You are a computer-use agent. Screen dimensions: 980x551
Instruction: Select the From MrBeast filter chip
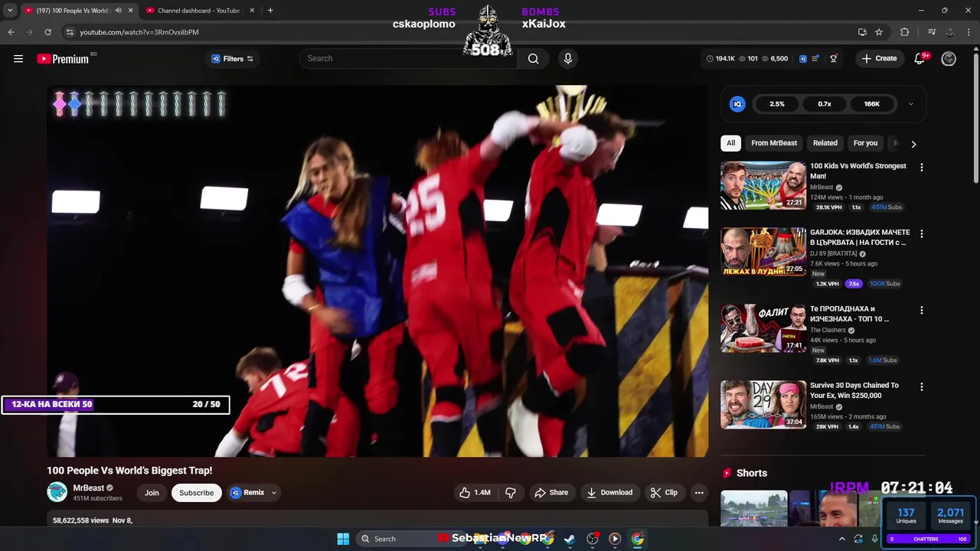click(774, 143)
